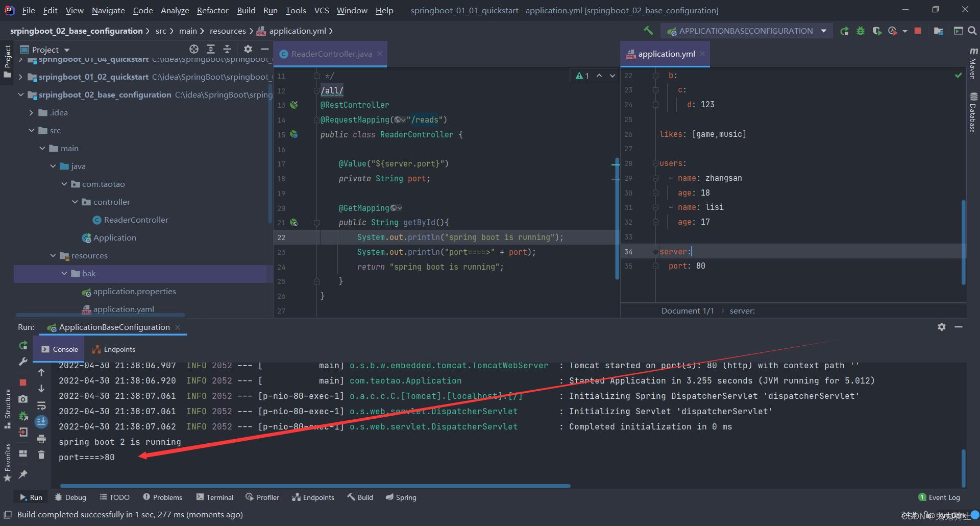Go to next highlighted warning arrow

point(612,76)
